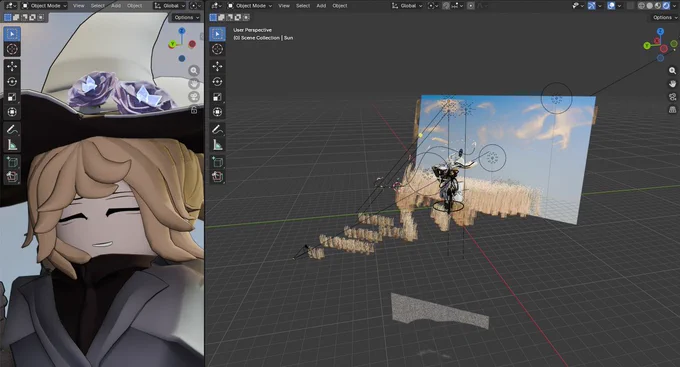Expand snapping options dropdown
680x367 pixels.
coord(457,6)
